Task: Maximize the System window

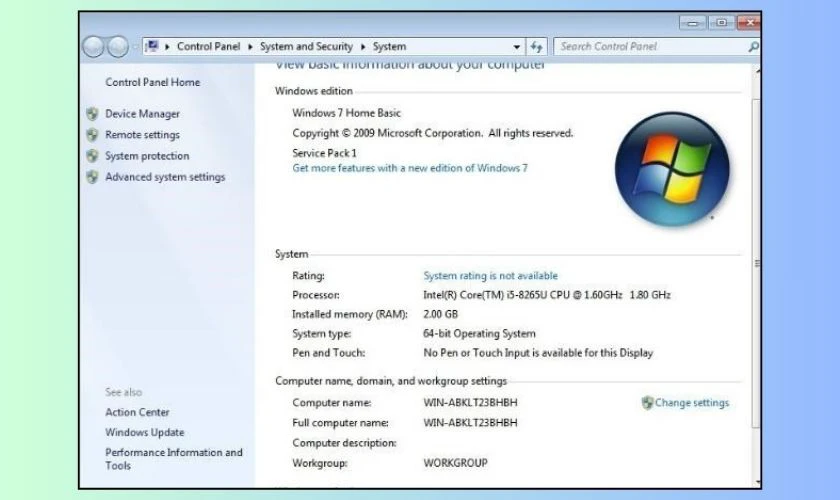Action: click(721, 23)
